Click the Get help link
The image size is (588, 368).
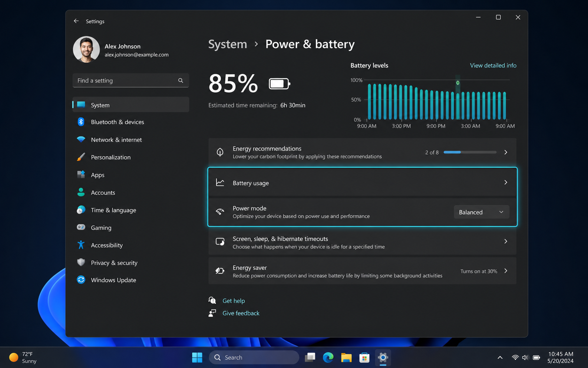(x=234, y=301)
